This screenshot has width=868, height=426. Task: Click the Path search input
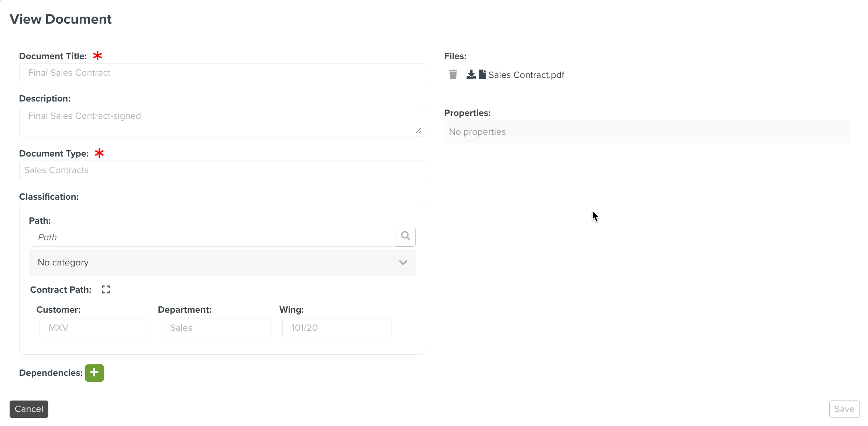click(212, 237)
